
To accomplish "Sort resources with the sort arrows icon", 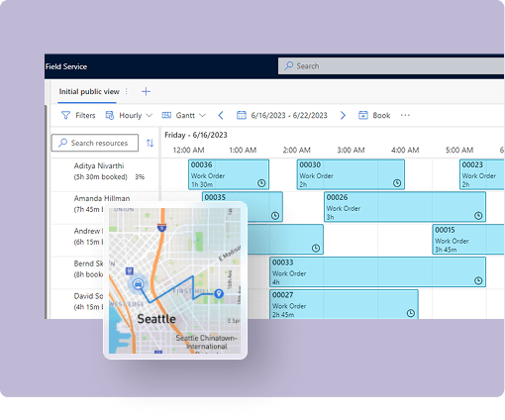I will [x=150, y=143].
